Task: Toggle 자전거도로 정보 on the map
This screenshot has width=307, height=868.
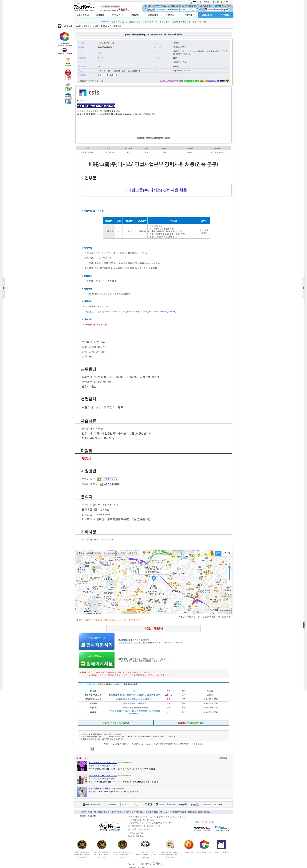Action: click(x=94, y=553)
